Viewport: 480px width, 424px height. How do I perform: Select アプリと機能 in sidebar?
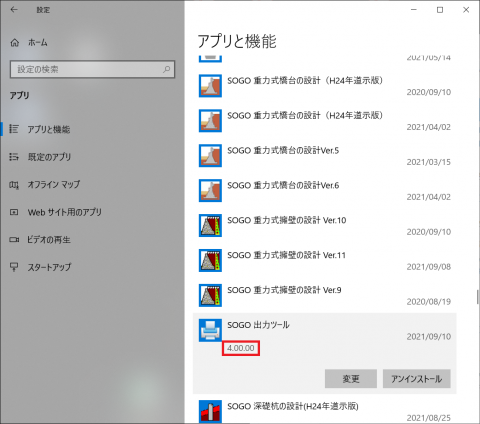tap(49, 129)
